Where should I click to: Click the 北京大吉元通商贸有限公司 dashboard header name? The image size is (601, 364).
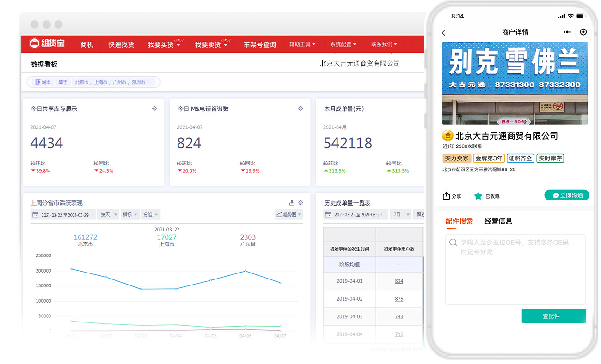pos(360,63)
